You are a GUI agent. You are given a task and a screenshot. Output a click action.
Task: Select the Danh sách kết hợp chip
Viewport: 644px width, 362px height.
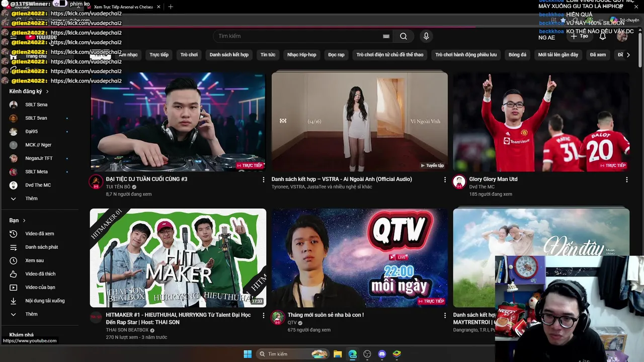[229, 55]
